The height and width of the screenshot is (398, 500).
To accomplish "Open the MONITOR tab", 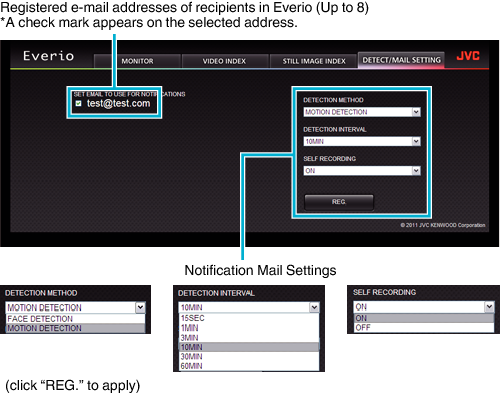I will tap(137, 61).
